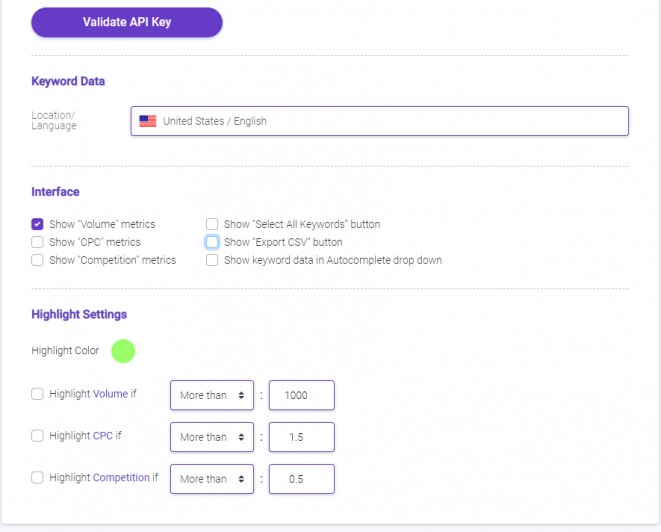Open the Location/Language selector field
Screen dimensions: 661x532
379,121
